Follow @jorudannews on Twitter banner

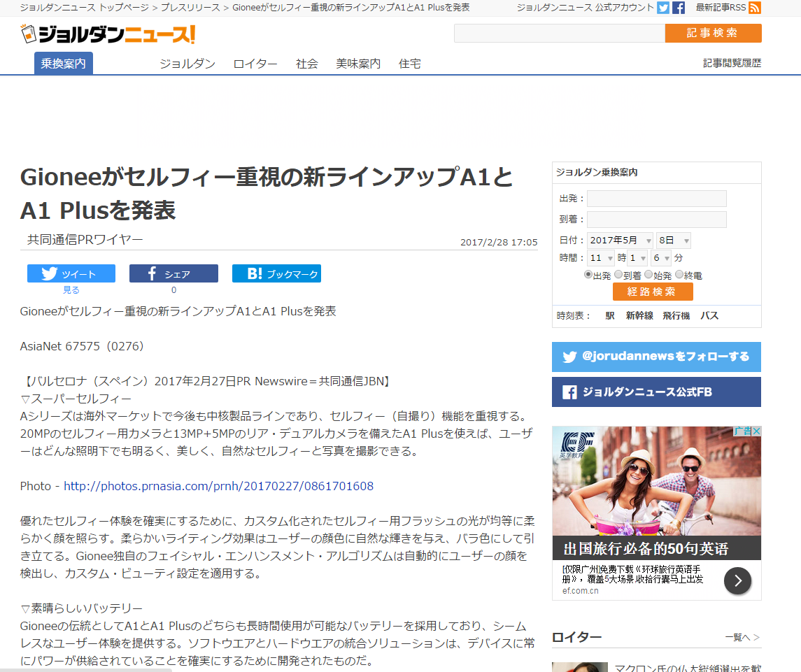point(656,357)
